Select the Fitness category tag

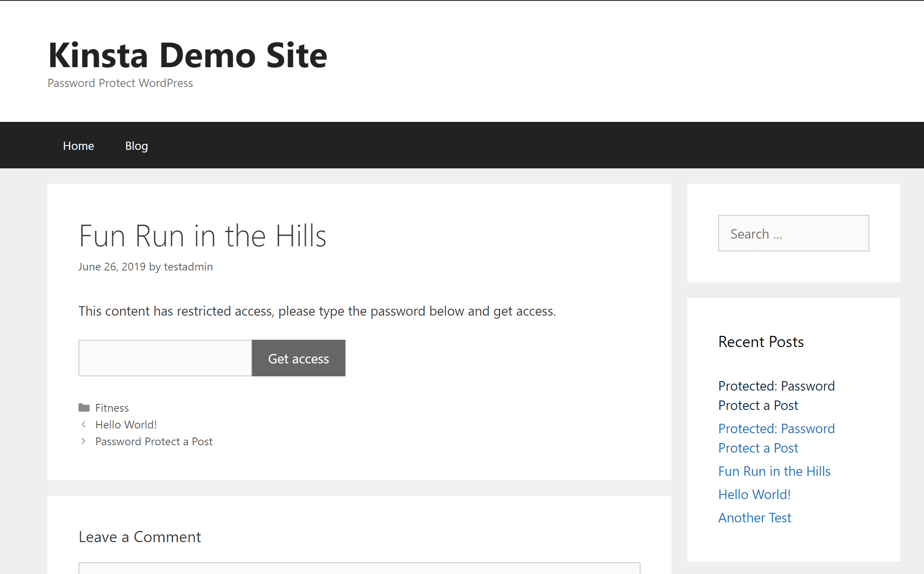click(x=112, y=407)
